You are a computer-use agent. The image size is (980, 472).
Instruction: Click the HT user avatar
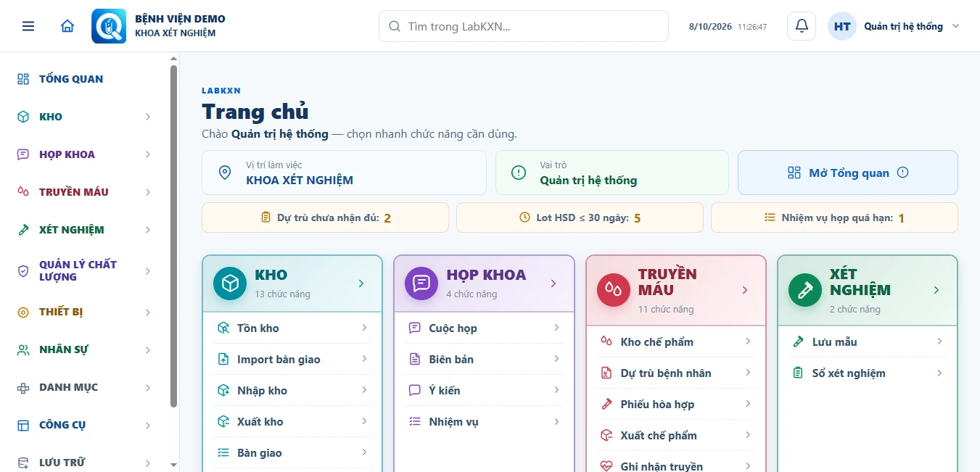(842, 26)
